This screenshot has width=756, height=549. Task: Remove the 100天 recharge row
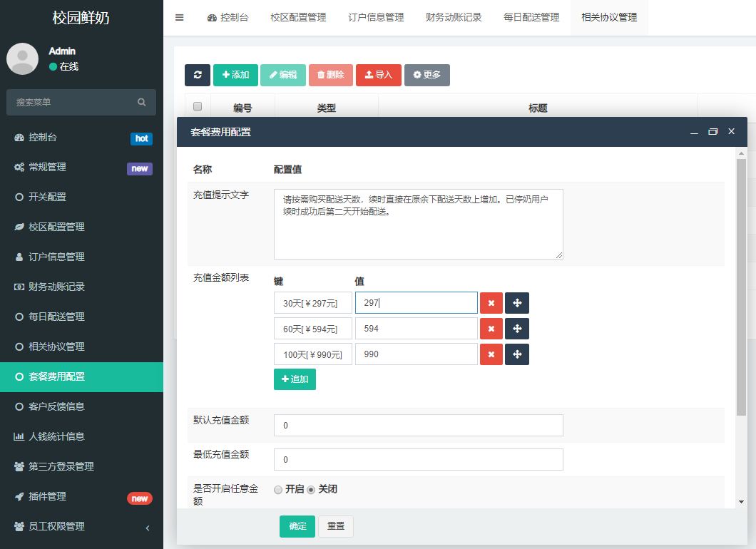491,354
